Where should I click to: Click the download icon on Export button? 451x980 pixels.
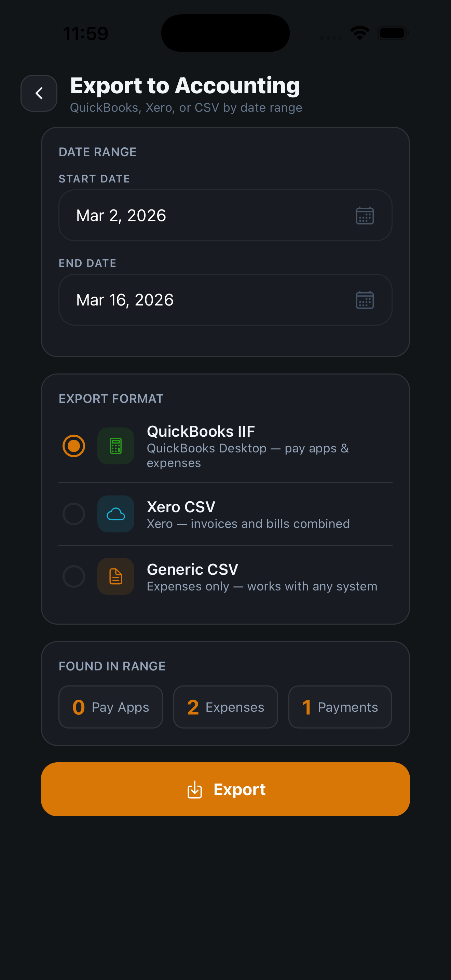[x=195, y=790]
